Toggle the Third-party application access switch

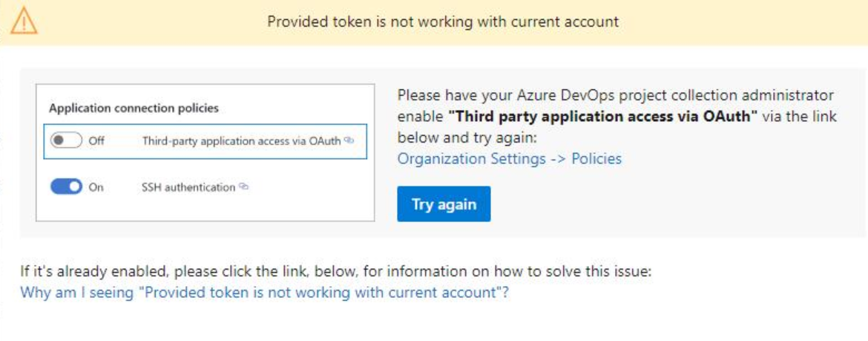pos(66,141)
